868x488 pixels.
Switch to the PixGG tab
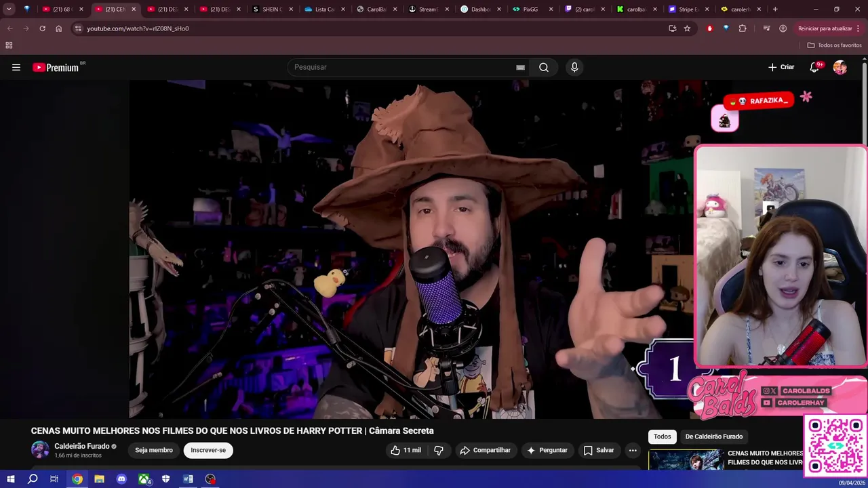point(532,9)
